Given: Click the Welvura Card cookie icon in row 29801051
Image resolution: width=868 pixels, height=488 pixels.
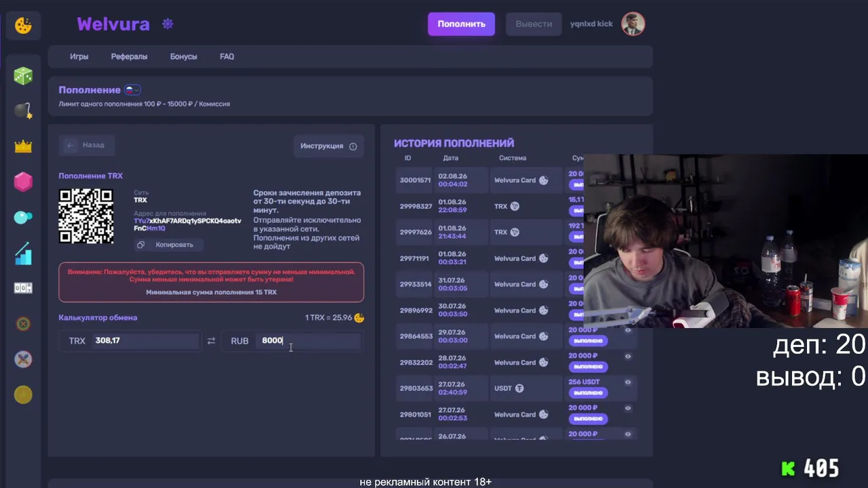Looking at the screenshot, I should (543, 414).
